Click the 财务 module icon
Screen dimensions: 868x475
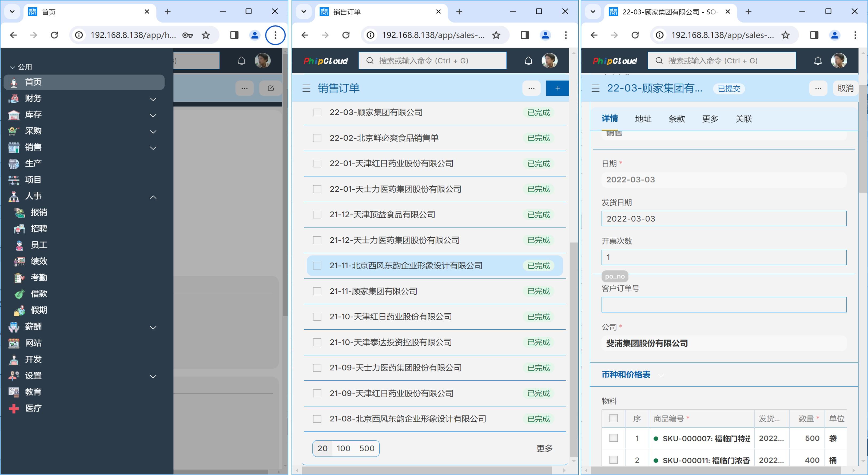tap(14, 98)
